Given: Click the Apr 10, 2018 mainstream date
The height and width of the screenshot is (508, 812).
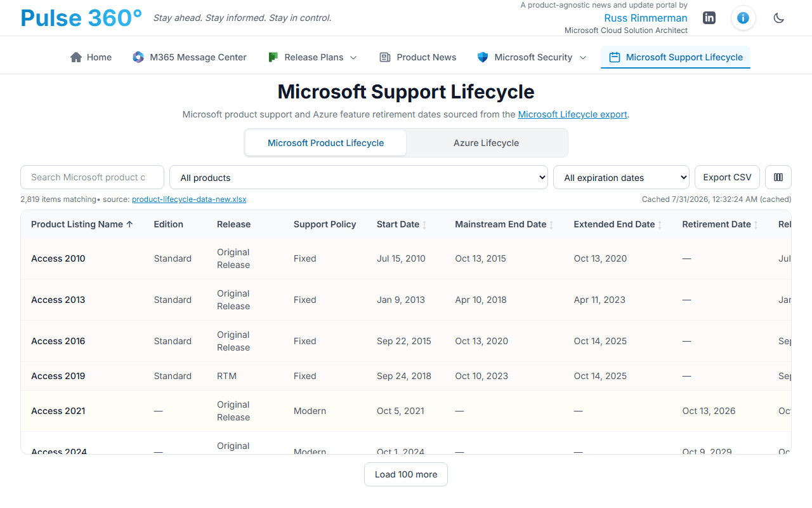Looking at the screenshot, I should (x=481, y=300).
